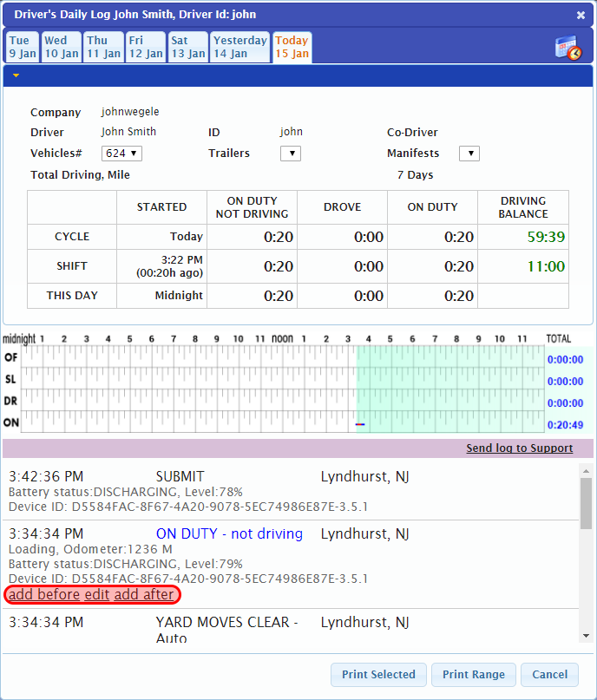Click the 59:39 cycle driving balance

pyautogui.click(x=546, y=237)
